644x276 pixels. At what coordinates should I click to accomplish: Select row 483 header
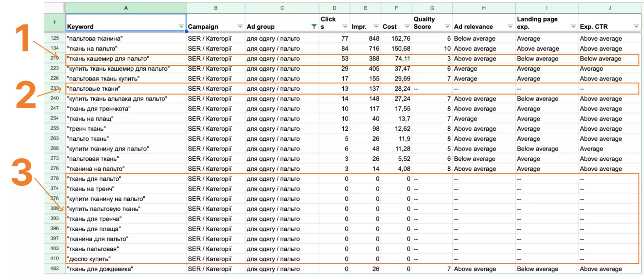click(54, 269)
